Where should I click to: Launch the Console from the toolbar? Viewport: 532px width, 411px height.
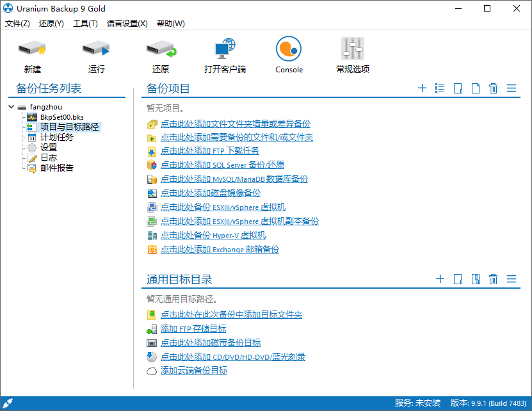click(289, 51)
